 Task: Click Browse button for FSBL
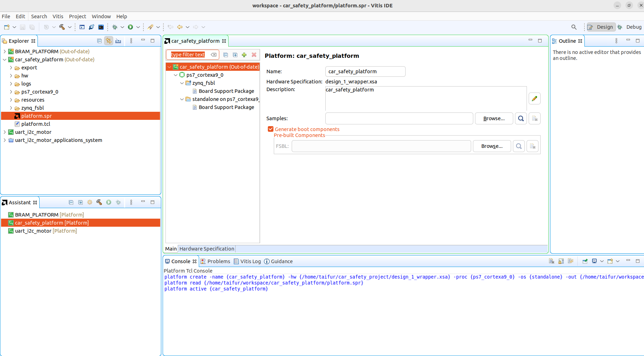pyautogui.click(x=492, y=146)
